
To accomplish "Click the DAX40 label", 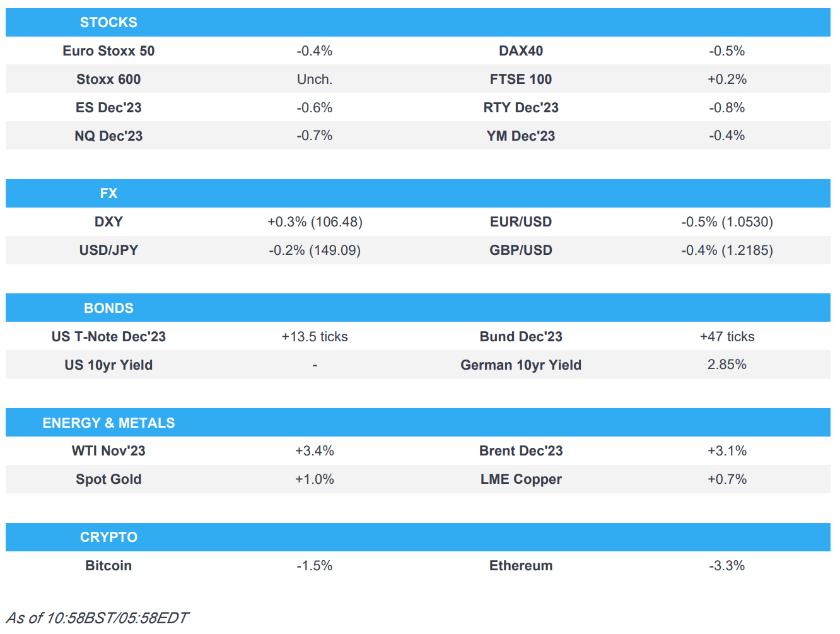I will point(521,51).
